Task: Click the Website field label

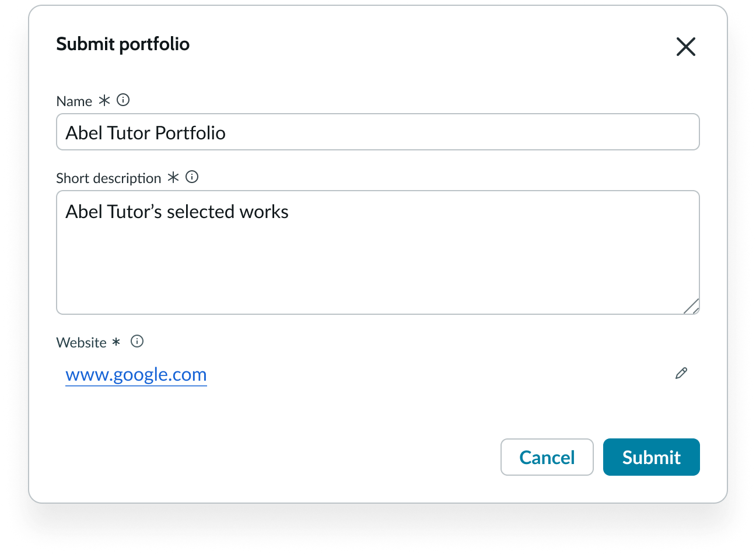Action: (x=82, y=342)
